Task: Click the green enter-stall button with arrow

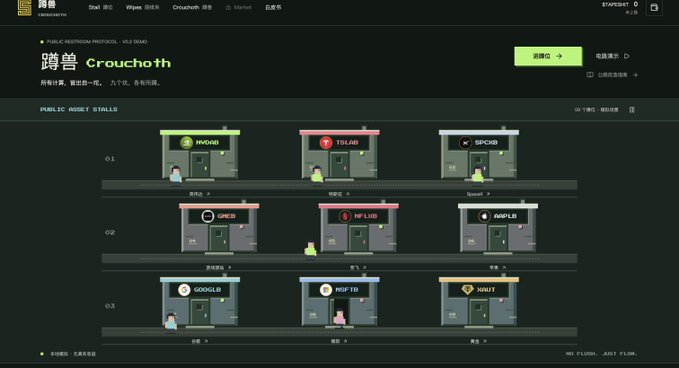Action: (x=548, y=56)
